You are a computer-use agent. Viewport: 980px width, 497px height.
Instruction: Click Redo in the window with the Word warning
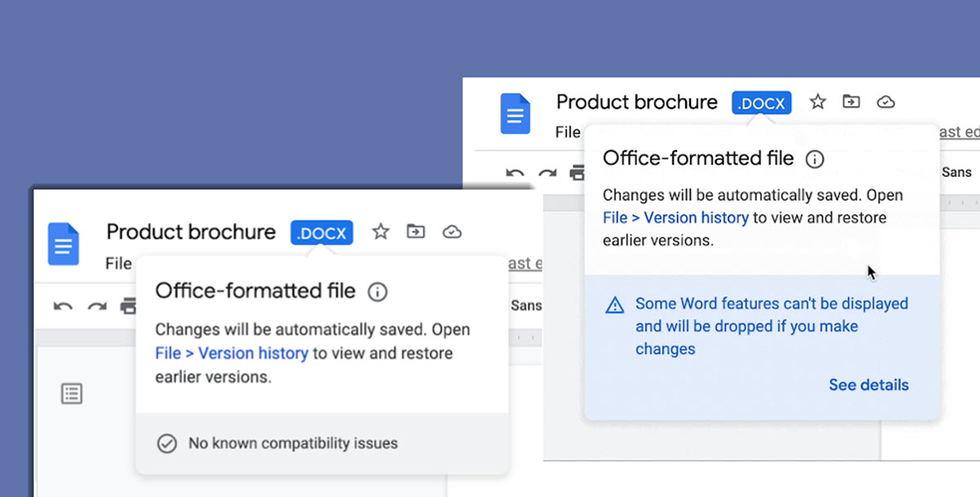click(547, 173)
